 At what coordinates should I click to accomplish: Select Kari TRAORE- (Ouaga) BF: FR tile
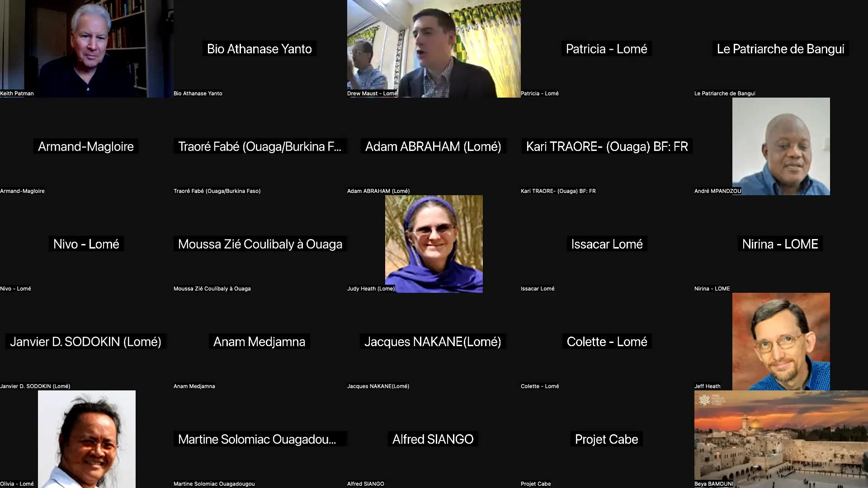point(608,146)
